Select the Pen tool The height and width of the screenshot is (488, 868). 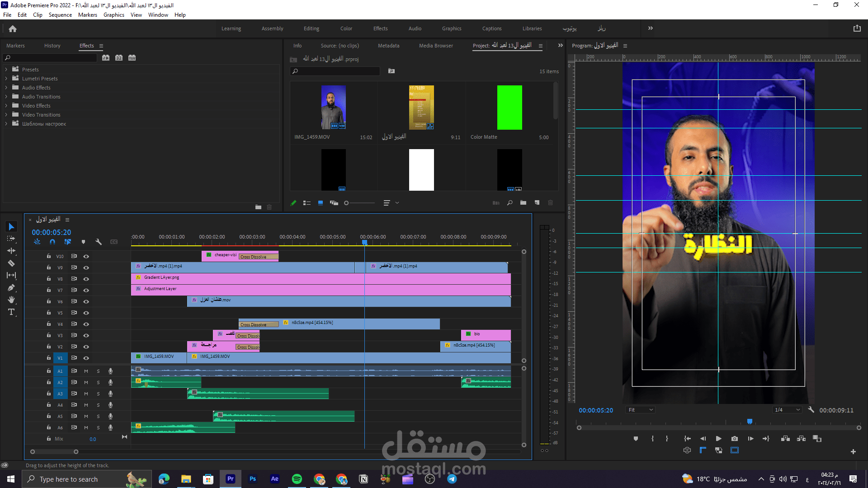point(11,288)
